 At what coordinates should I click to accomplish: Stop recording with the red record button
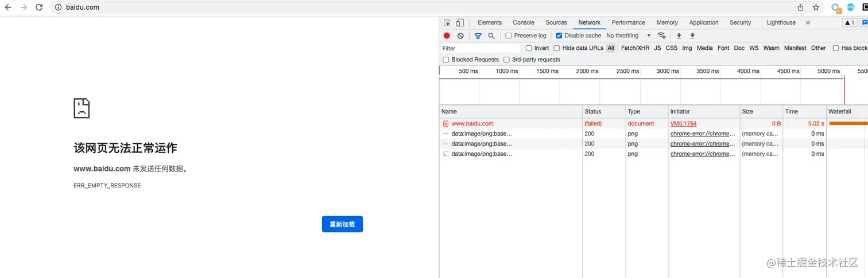(x=447, y=36)
